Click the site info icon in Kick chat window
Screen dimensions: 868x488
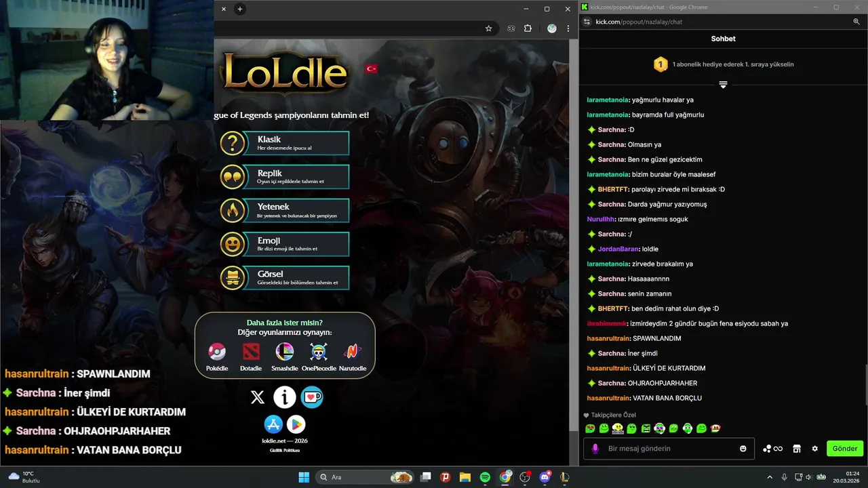pyautogui.click(x=587, y=22)
